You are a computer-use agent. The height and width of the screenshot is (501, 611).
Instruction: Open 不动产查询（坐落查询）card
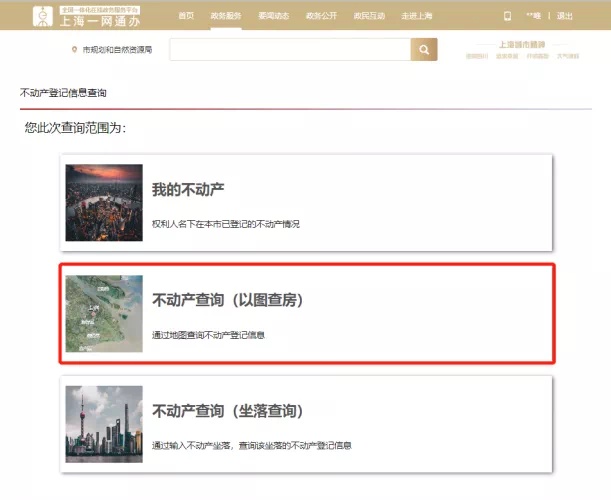(x=227, y=411)
